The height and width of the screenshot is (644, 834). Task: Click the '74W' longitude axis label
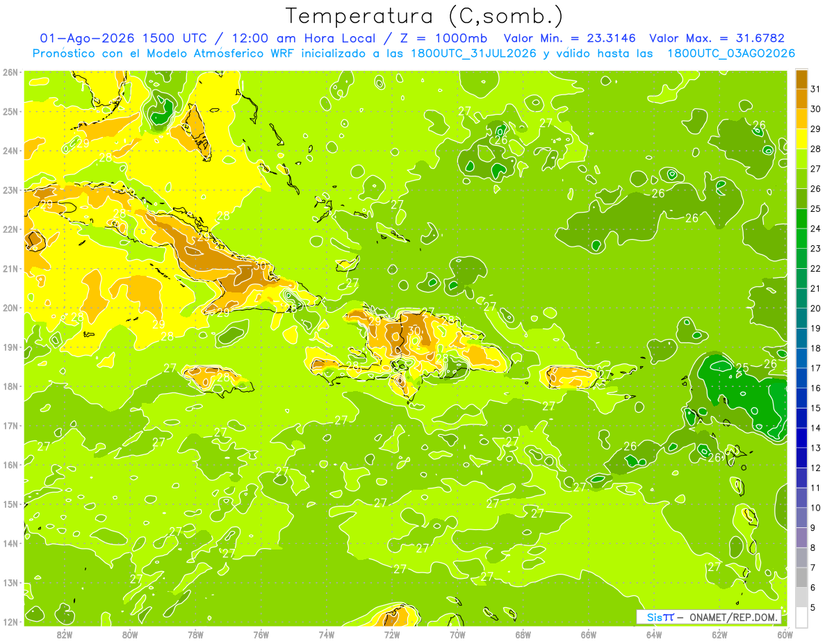point(326,634)
